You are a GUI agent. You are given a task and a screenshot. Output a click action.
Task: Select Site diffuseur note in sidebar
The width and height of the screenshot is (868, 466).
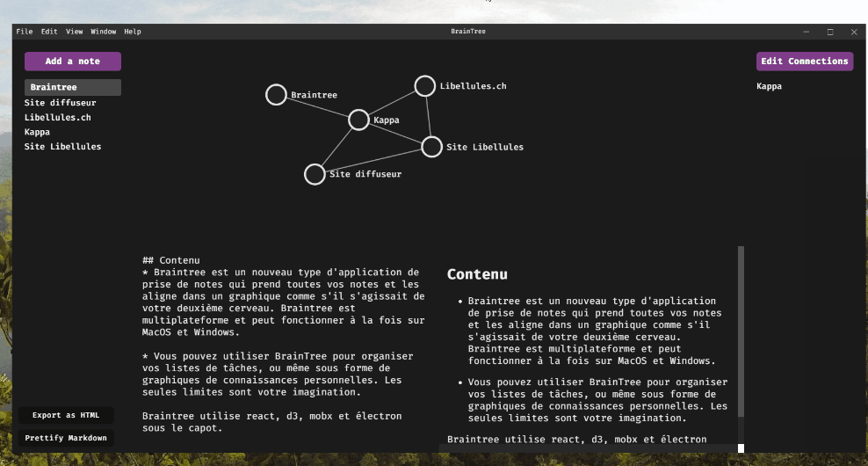coord(61,103)
